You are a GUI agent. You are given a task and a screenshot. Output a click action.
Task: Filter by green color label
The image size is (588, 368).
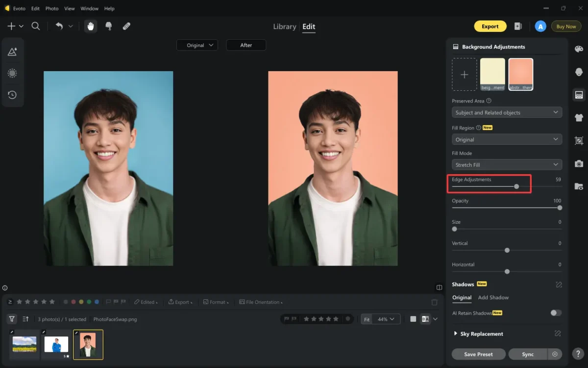point(89,302)
